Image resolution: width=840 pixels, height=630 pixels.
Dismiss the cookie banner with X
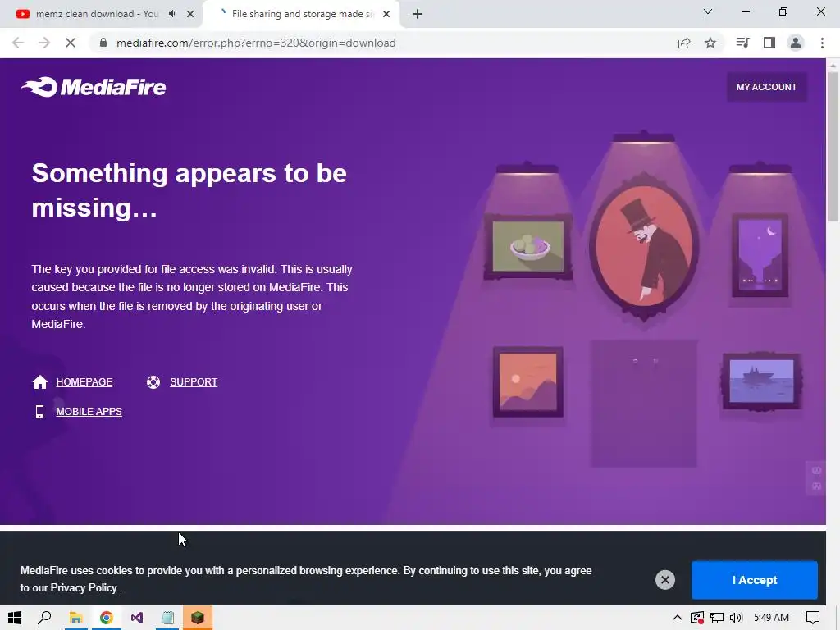pyautogui.click(x=664, y=580)
